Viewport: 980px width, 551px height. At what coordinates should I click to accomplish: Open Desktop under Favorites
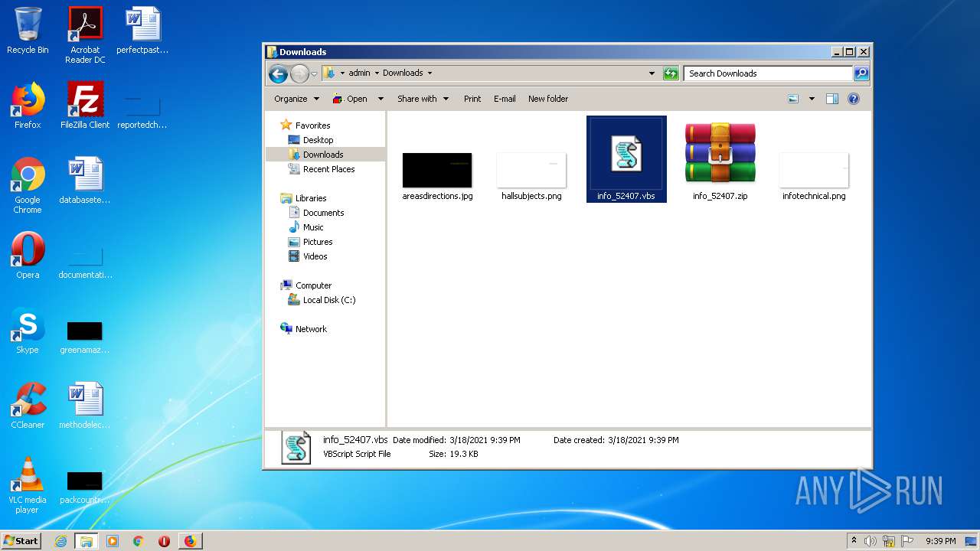click(318, 140)
